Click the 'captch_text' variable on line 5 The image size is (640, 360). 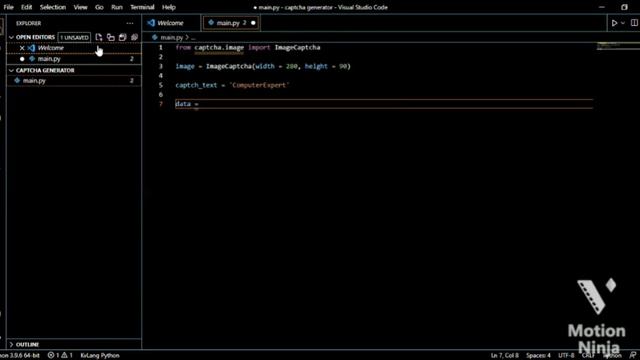coord(196,85)
